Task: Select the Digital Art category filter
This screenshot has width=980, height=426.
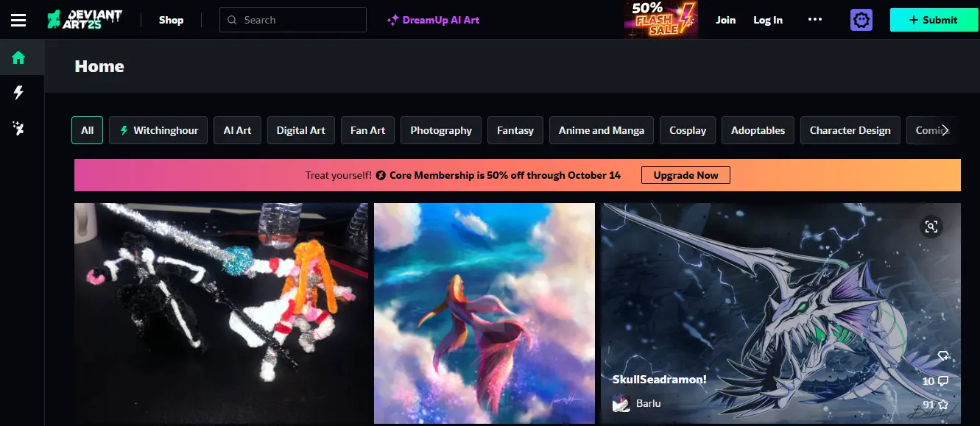Action: tap(300, 130)
